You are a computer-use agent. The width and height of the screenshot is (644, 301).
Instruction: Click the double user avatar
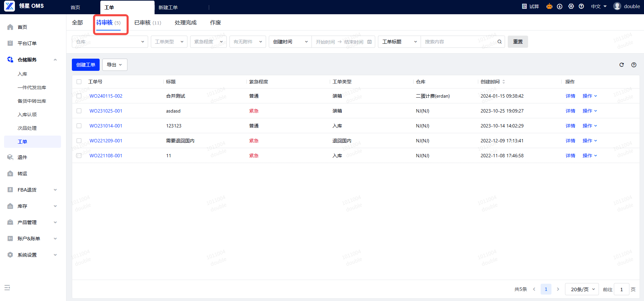pyautogui.click(x=617, y=6)
